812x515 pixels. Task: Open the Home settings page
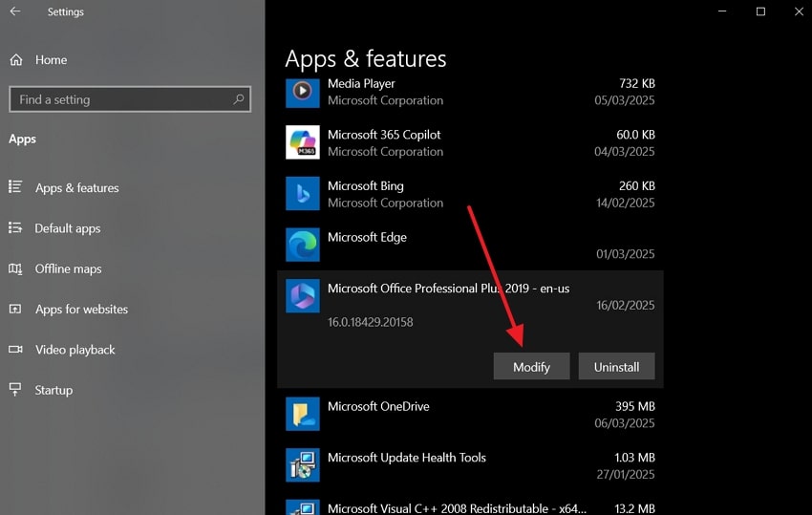tap(51, 59)
